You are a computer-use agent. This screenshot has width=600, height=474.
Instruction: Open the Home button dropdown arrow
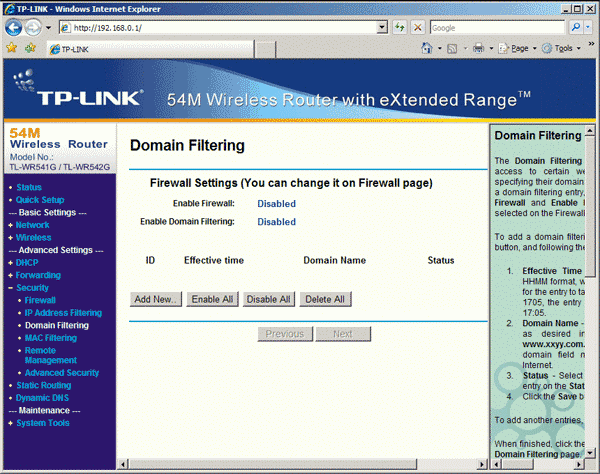pyautogui.click(x=440, y=49)
